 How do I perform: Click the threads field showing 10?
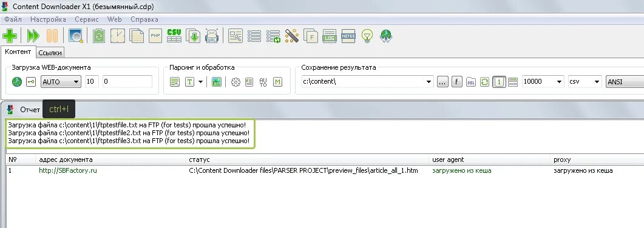(92, 82)
